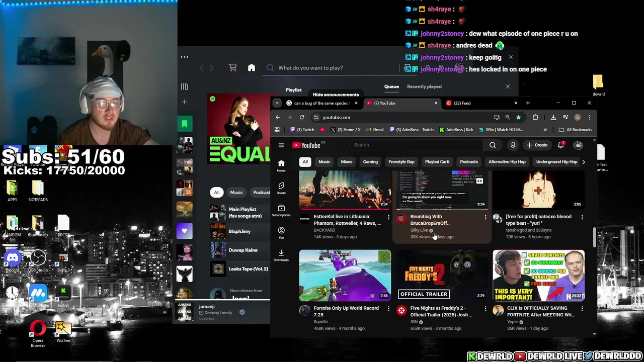
Task: Open Downloads in YouTube sidebar
Action: [281, 255]
